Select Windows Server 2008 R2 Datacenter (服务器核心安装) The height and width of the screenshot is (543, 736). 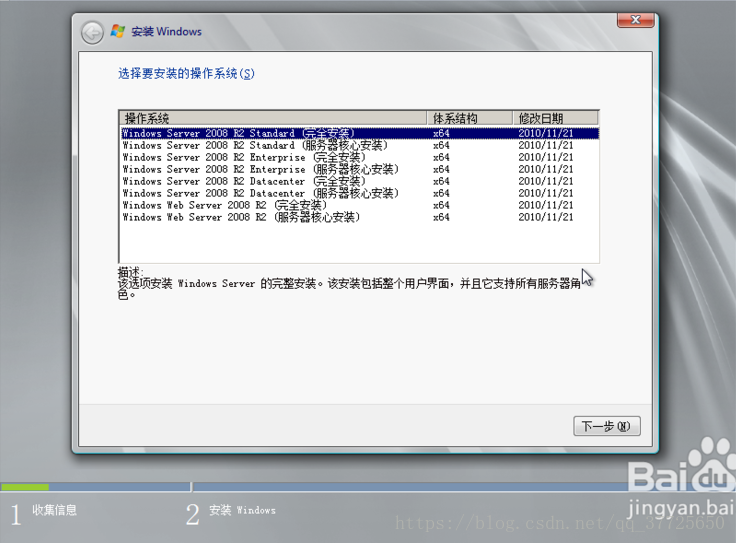[360, 193]
